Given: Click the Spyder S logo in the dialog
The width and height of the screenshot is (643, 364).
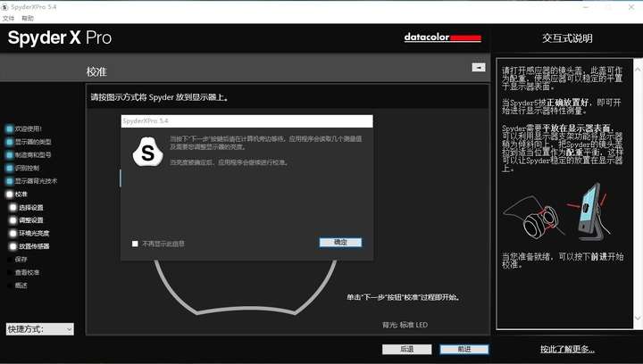Looking at the screenshot, I should (x=147, y=152).
